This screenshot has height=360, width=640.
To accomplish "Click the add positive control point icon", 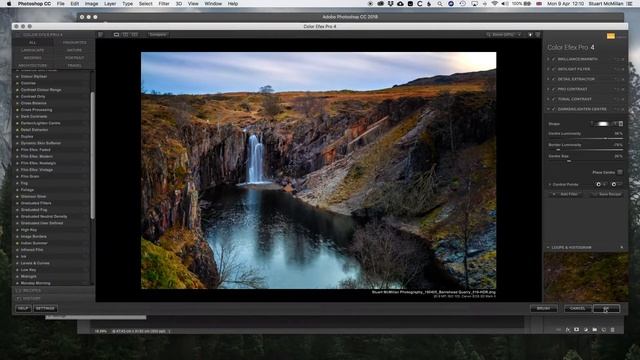I will point(599,184).
